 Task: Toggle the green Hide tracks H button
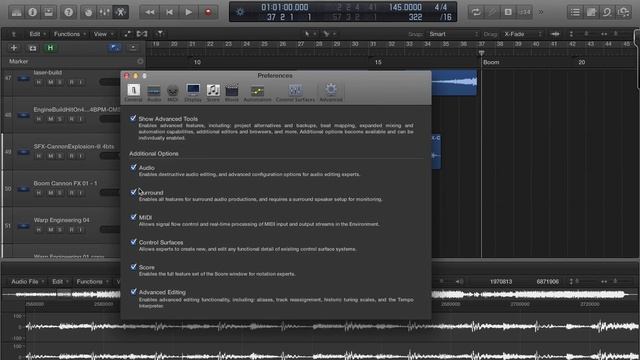point(51,48)
